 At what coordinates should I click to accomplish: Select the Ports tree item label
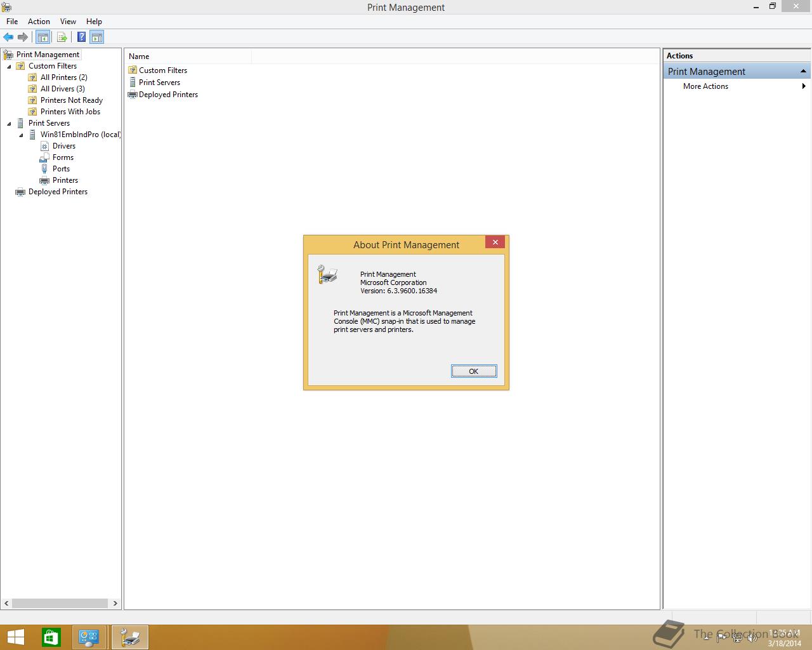[x=61, y=169]
